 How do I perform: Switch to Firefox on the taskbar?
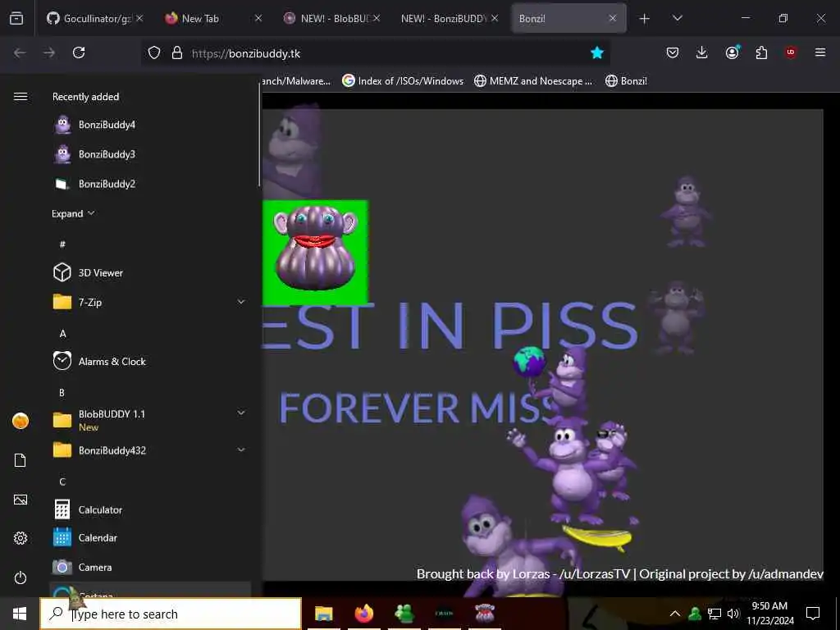click(363, 614)
